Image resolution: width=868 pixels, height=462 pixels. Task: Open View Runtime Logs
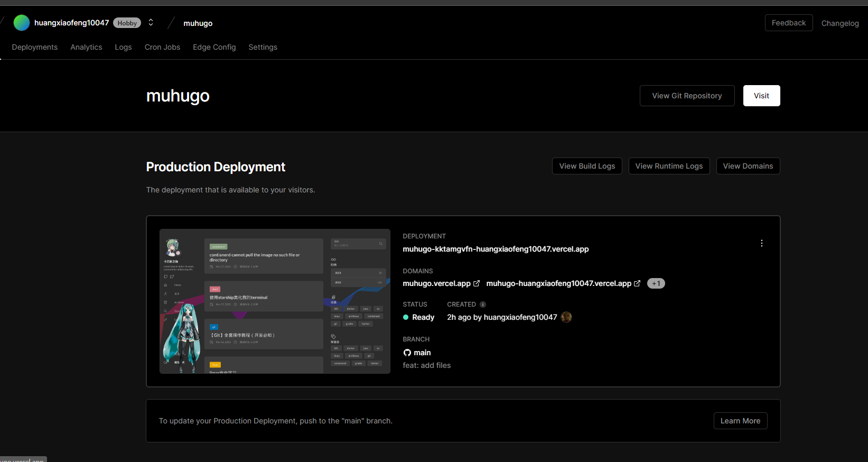669,166
